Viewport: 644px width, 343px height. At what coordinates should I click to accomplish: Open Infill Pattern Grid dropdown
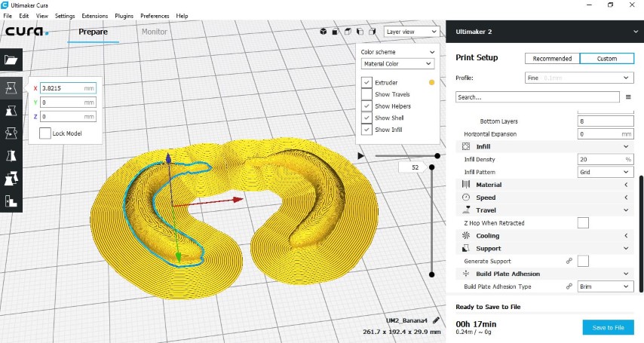click(606, 172)
